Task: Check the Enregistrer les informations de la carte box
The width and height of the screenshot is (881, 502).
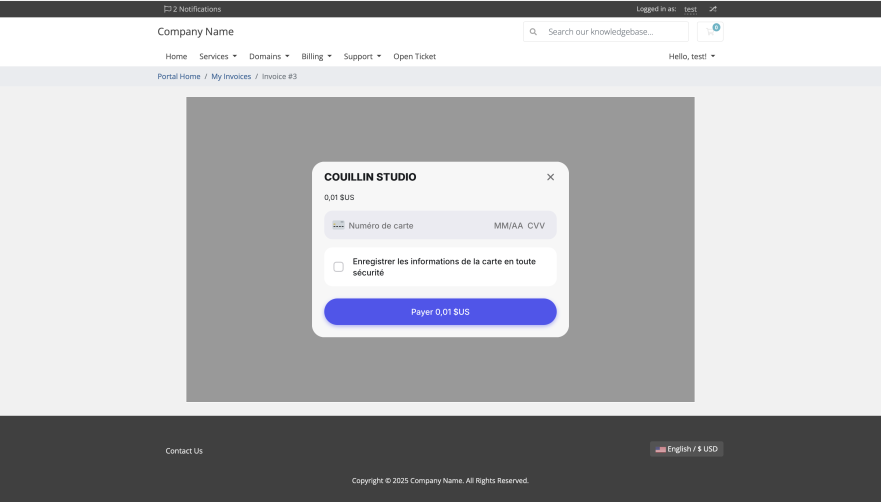Action: tap(338, 267)
